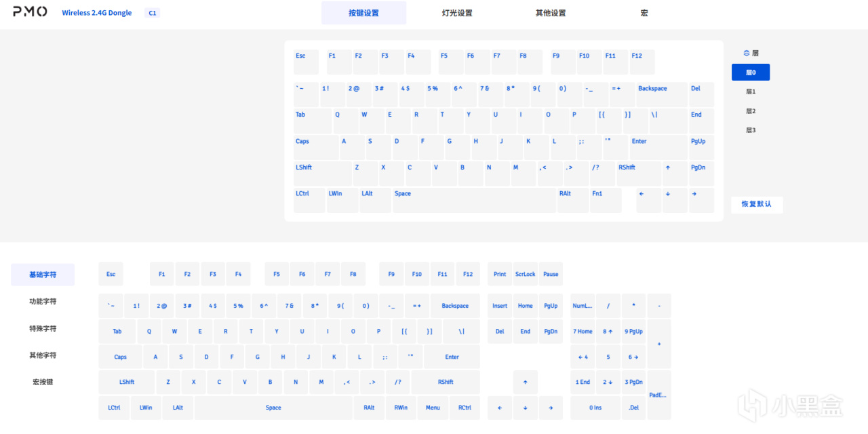868x434 pixels.
Task: Select the right arrow key on keyboard layout
Action: click(x=701, y=200)
